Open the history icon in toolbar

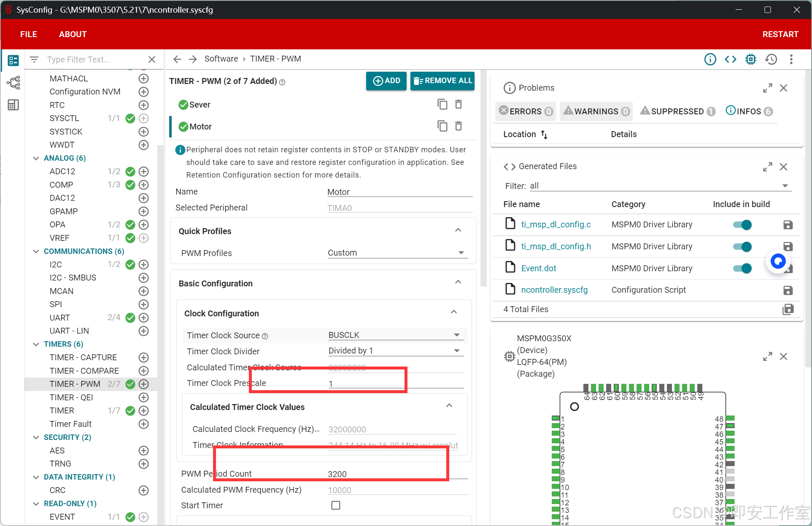[771, 59]
